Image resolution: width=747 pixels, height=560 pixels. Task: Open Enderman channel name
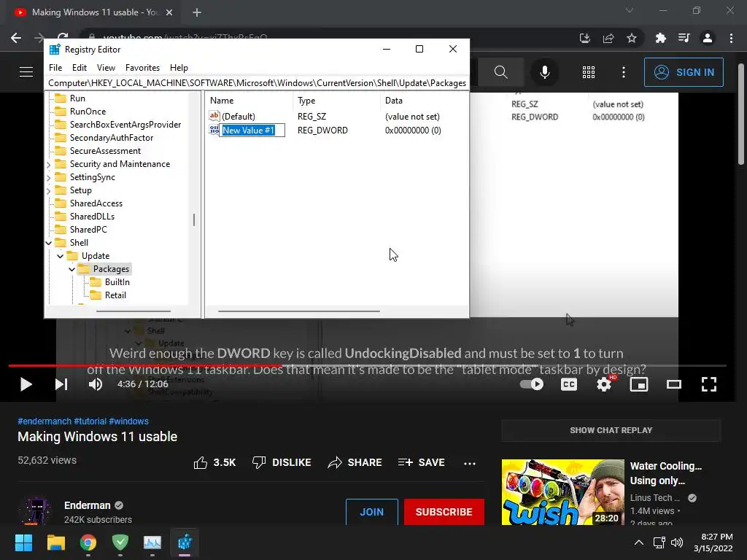point(88,505)
